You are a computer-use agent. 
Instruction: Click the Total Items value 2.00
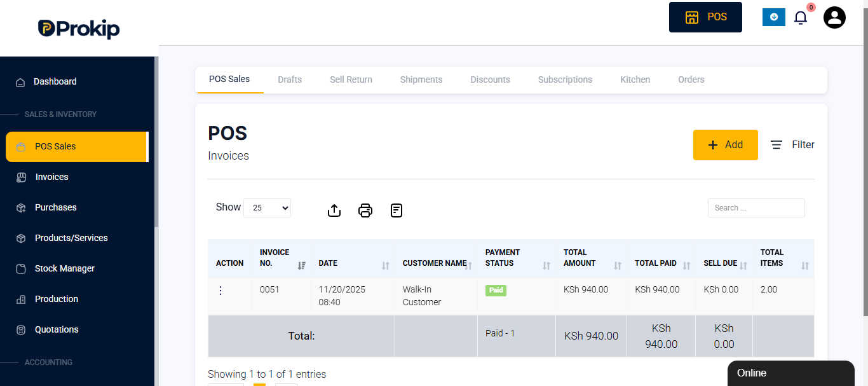(x=769, y=290)
